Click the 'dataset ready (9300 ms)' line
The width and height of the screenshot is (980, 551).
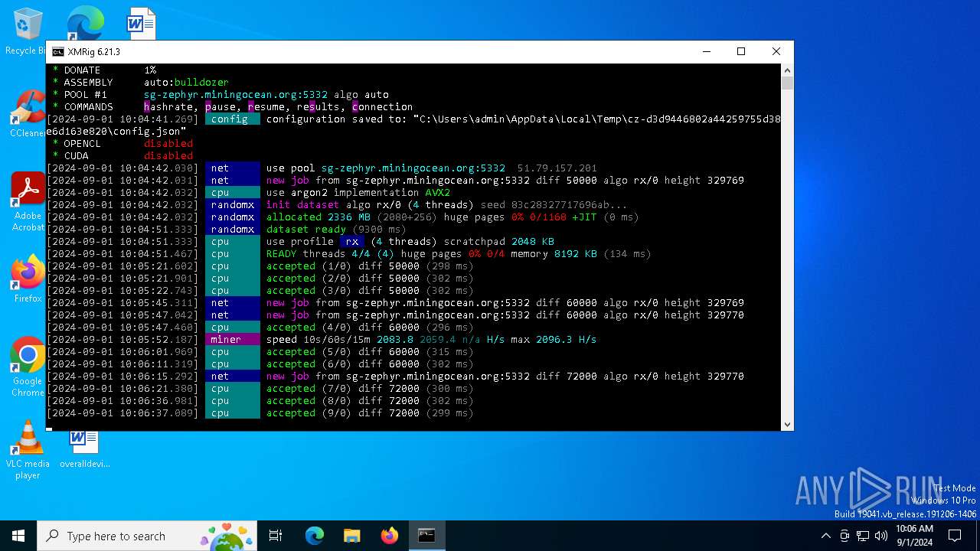click(337, 230)
